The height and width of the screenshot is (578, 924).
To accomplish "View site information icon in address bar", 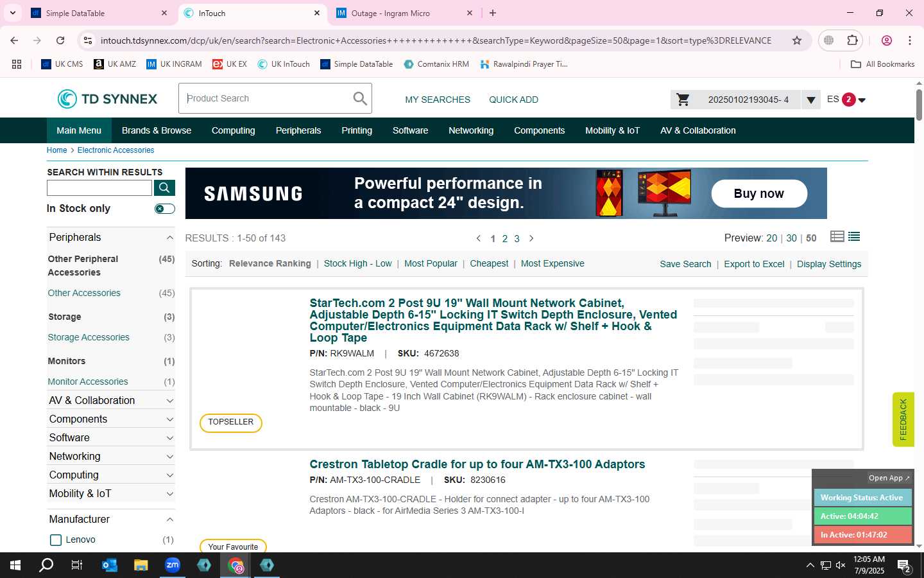I will [88, 40].
